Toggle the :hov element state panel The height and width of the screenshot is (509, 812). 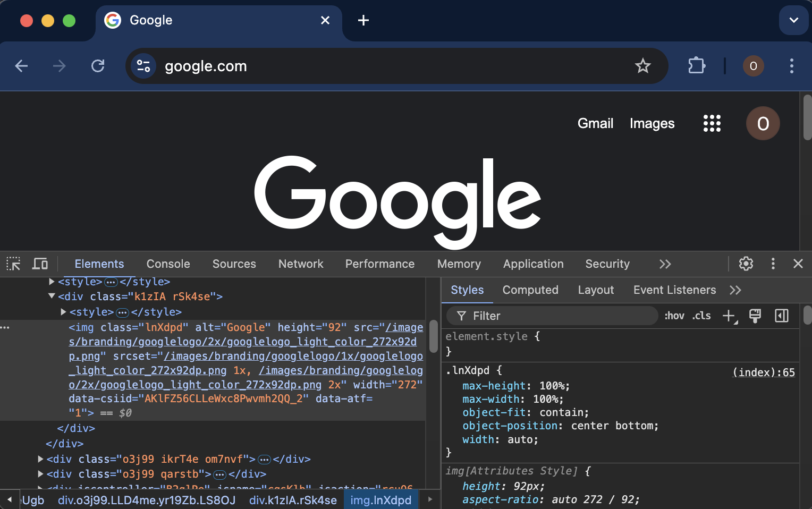pyautogui.click(x=674, y=316)
